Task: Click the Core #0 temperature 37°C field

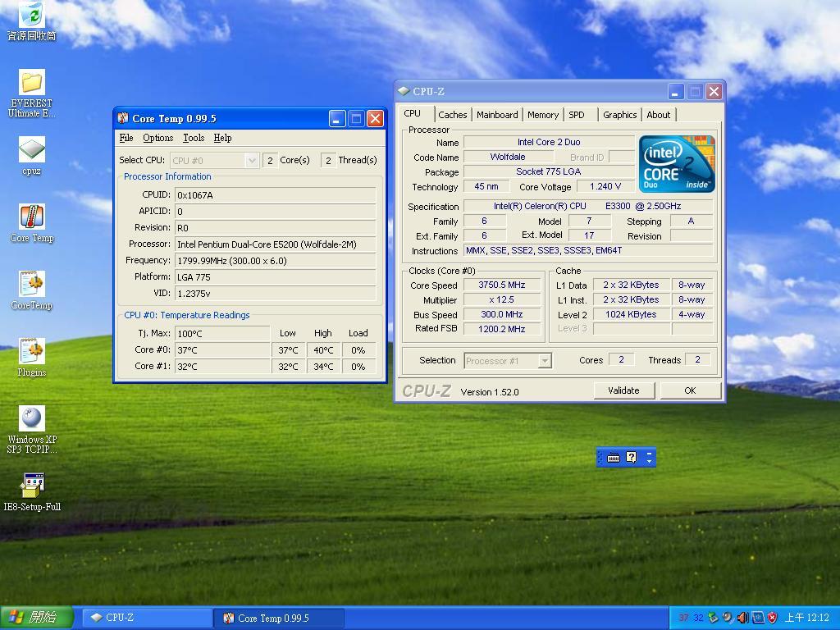Action: pyautogui.click(x=222, y=350)
